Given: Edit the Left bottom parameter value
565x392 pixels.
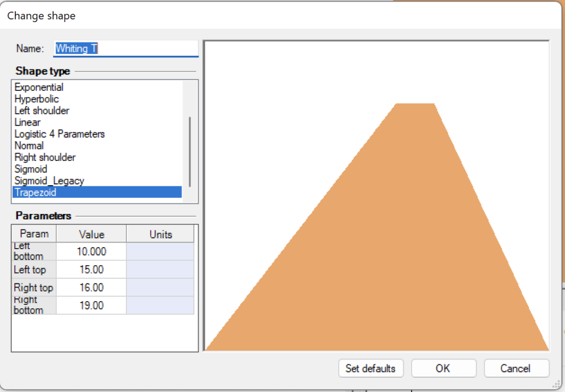Looking at the screenshot, I should tap(90, 251).
